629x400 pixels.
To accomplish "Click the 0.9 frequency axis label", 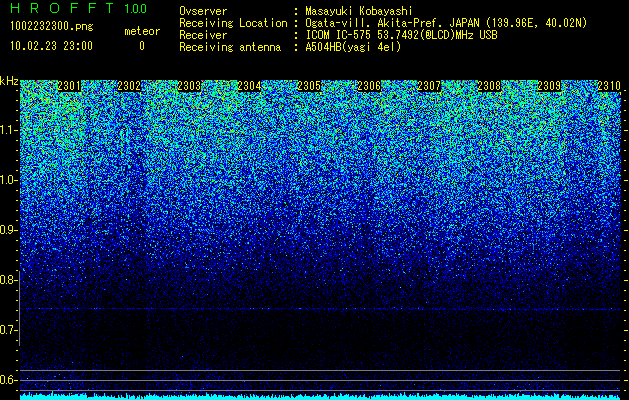I will (x=8, y=230).
